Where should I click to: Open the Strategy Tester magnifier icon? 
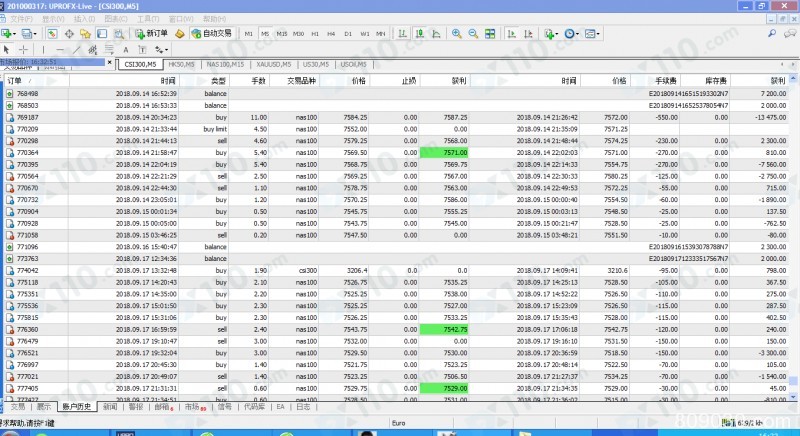(x=119, y=34)
